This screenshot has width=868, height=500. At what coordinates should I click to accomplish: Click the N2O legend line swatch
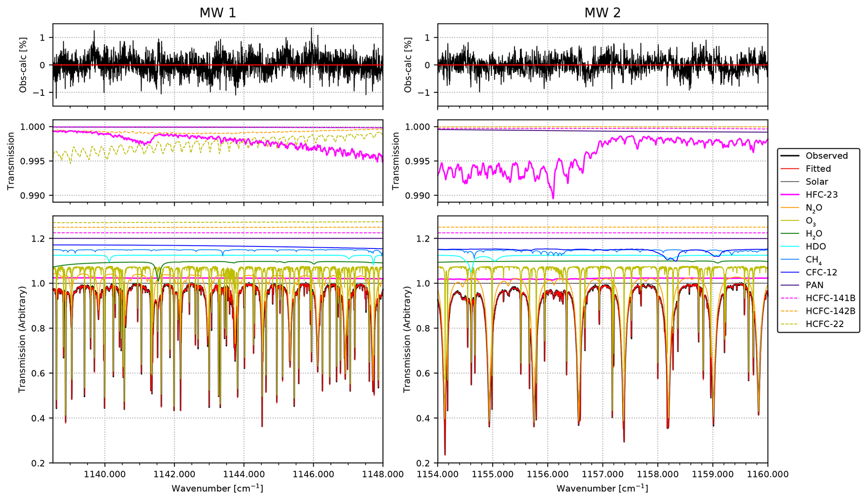pos(791,207)
